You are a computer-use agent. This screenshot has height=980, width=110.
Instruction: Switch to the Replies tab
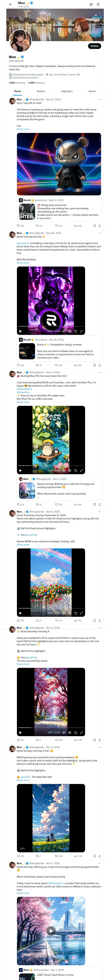tap(41, 91)
